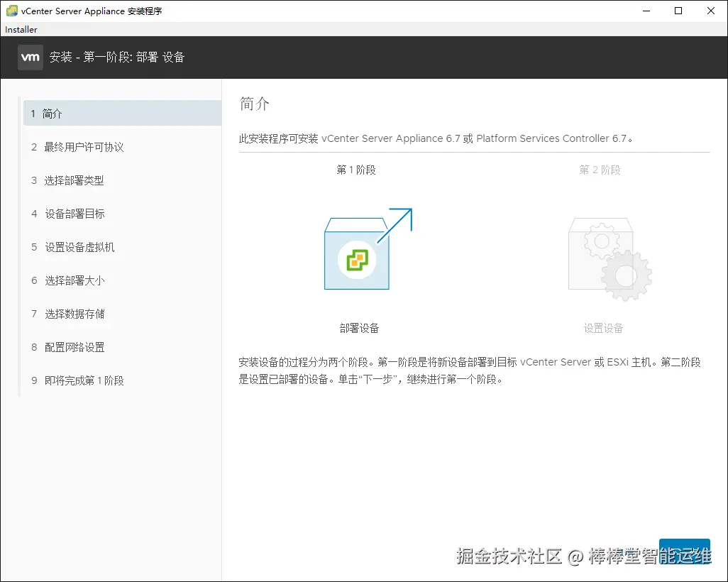Click the VMware vm logo
This screenshot has height=582, width=728.
click(x=31, y=57)
